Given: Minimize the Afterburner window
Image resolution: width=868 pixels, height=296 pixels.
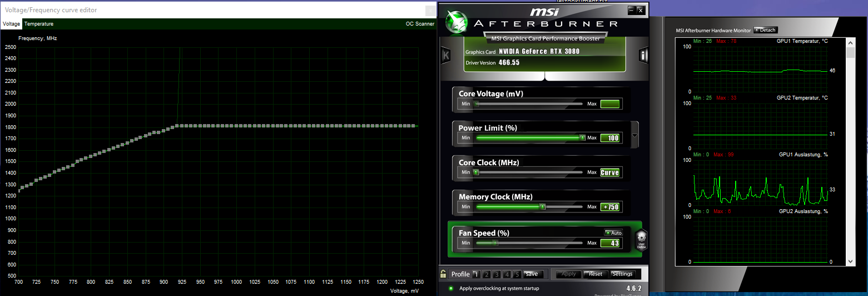Looking at the screenshot, I should click(631, 10).
